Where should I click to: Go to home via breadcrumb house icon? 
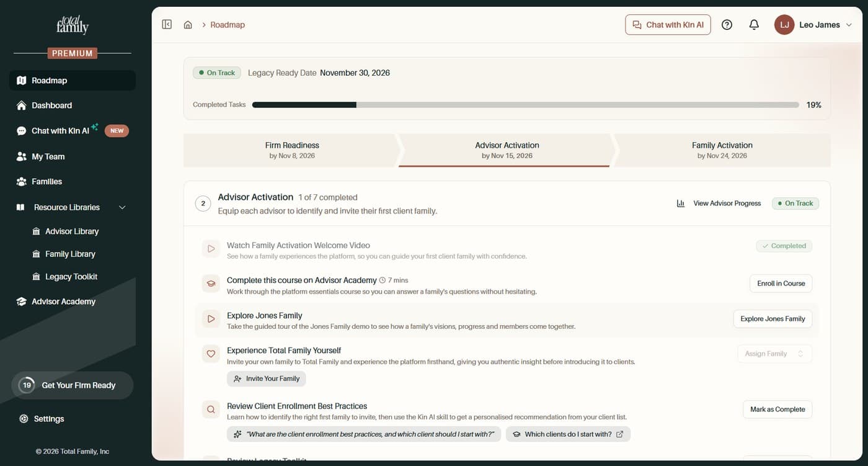[188, 25]
